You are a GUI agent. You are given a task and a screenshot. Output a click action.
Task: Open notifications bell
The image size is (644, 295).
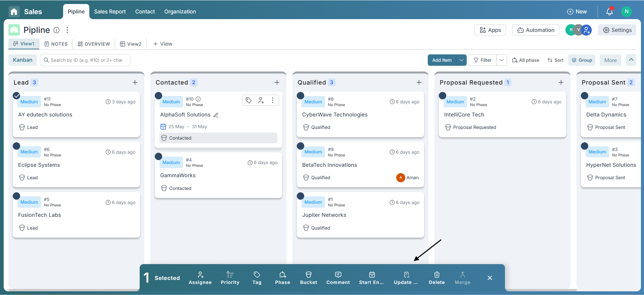coord(609,11)
